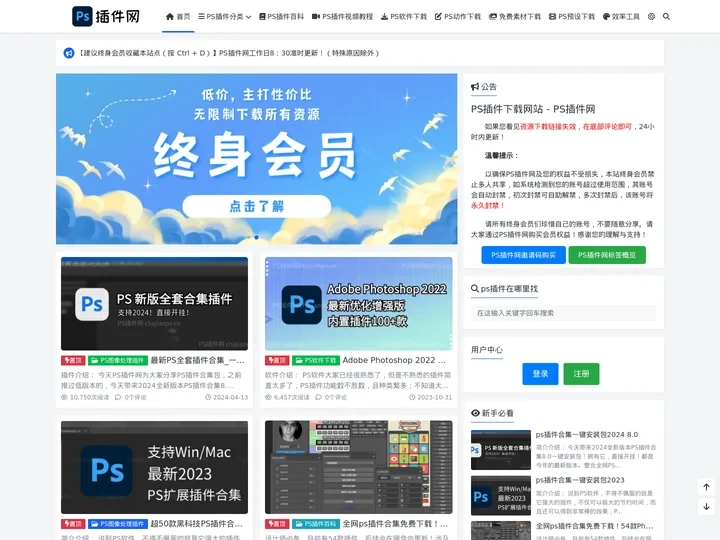Click the 注册 register button
The image size is (720, 540).
click(x=581, y=374)
